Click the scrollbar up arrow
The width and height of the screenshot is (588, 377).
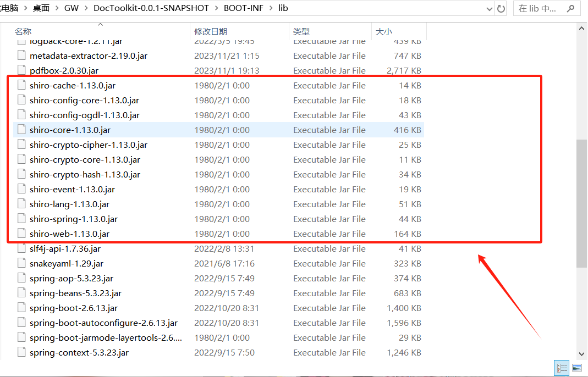tap(581, 29)
